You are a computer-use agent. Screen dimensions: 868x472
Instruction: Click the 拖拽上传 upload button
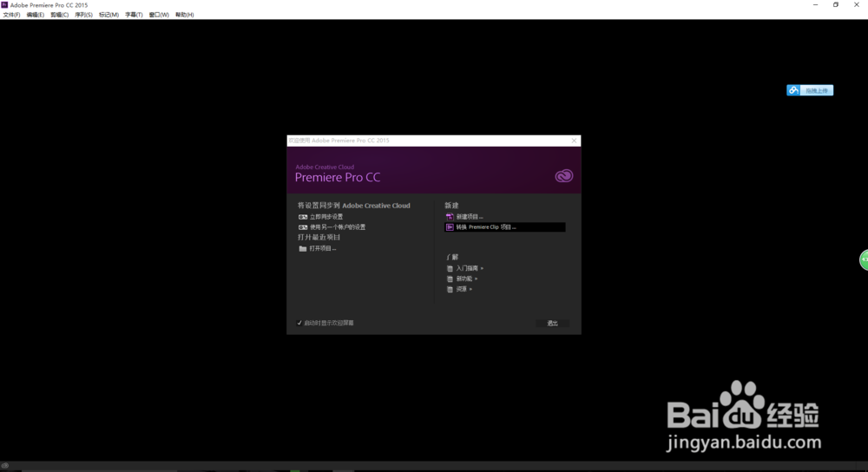pos(817,90)
